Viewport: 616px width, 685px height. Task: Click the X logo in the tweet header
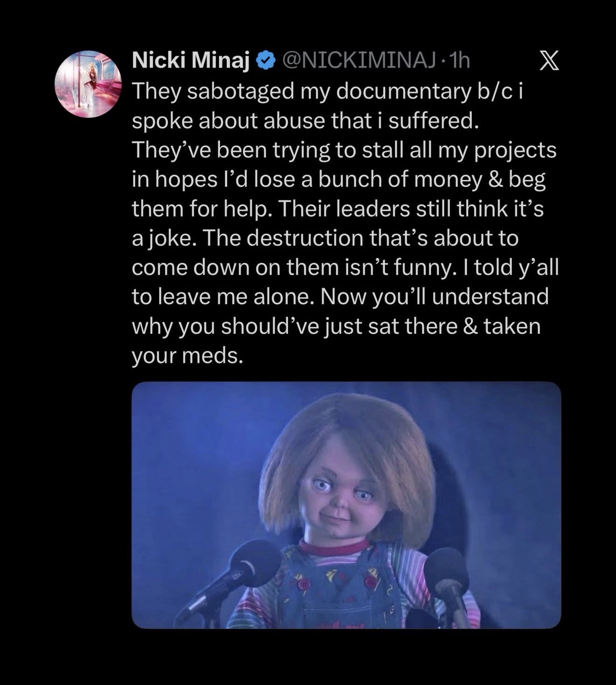tap(549, 61)
